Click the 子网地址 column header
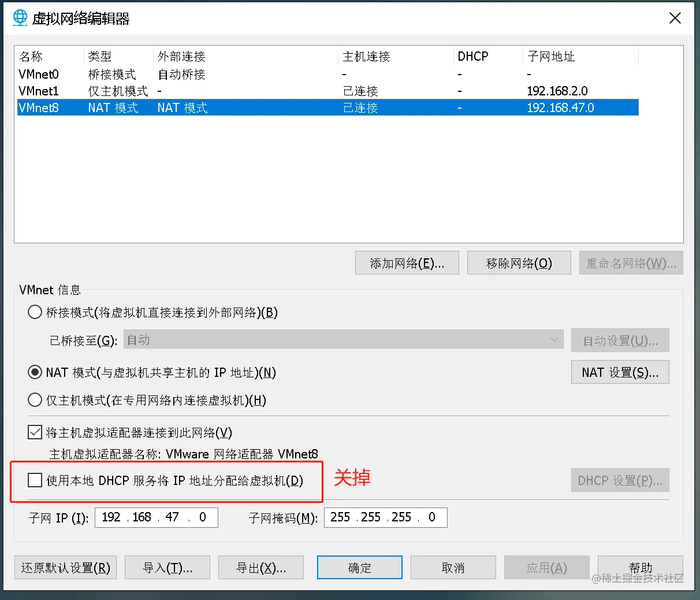This screenshot has width=700, height=600. coord(581,57)
